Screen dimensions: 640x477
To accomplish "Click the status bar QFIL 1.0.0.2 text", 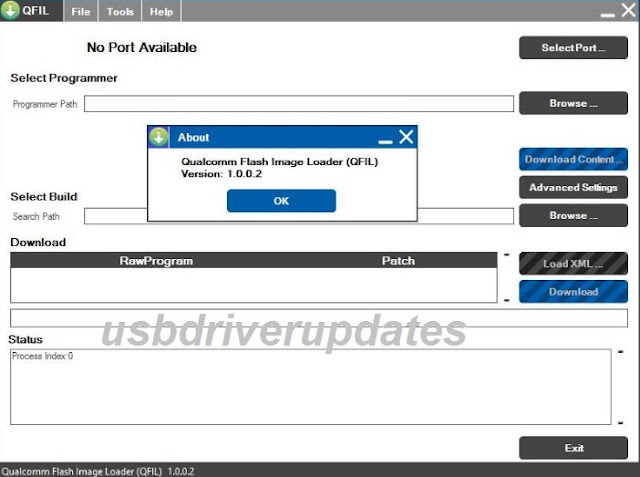I will (x=98, y=471).
